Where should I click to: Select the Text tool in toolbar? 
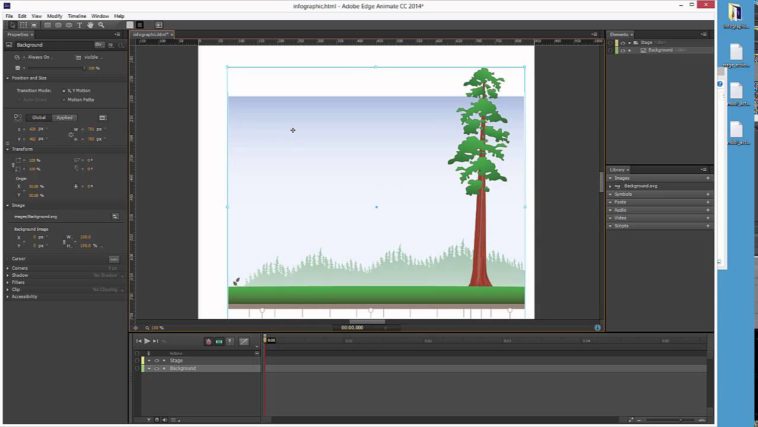80,25
